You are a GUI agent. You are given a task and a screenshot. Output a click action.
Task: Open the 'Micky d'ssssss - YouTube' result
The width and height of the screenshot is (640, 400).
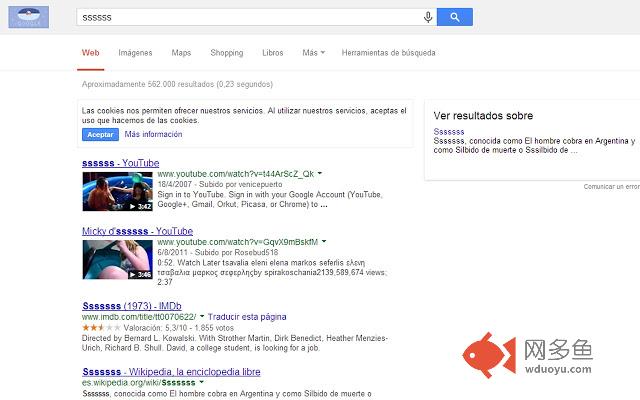[x=138, y=231]
